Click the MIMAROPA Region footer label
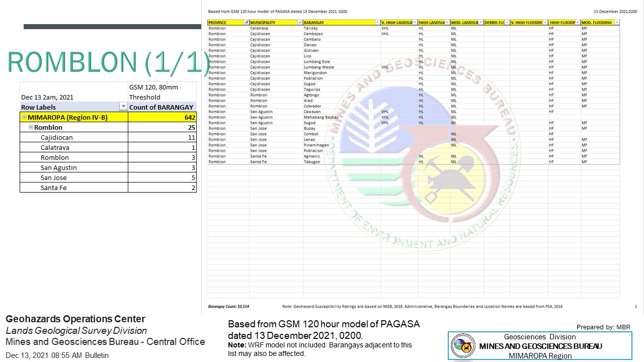This screenshot has height=362, width=644. point(540,355)
